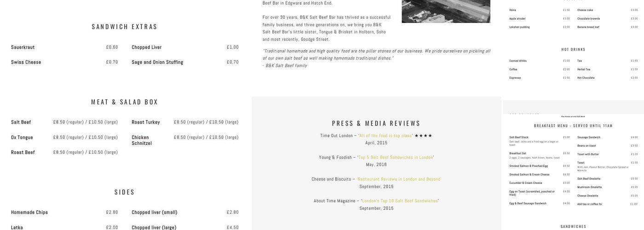Click the Chicken Schnitzel item
Screen dimensions: 644x230
(142, 140)
